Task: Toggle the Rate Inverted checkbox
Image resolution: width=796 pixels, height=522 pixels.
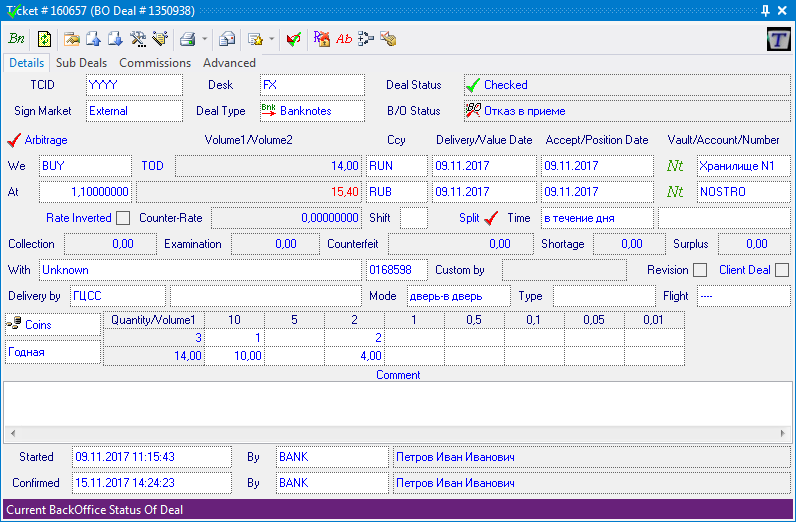Action: 123,218
